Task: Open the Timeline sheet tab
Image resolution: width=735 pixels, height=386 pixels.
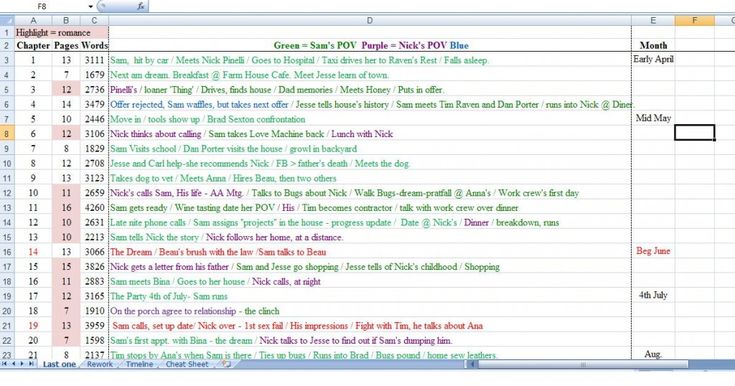Action: click(x=139, y=364)
